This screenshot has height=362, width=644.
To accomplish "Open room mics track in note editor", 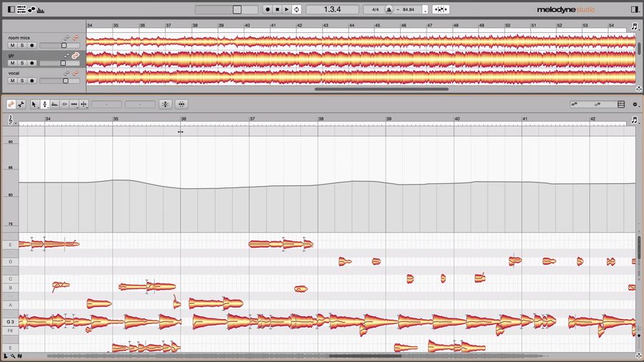I will [x=75, y=38].
